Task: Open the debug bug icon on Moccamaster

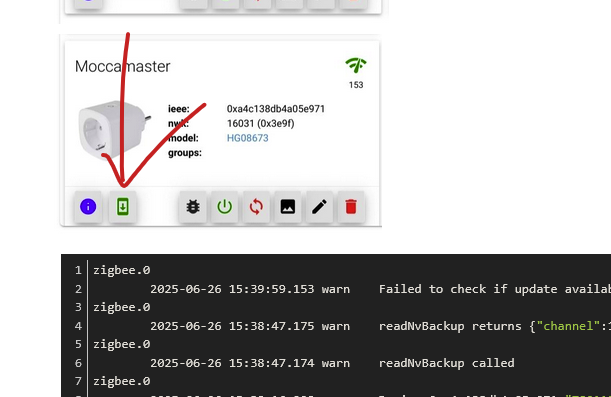Action: point(193,206)
